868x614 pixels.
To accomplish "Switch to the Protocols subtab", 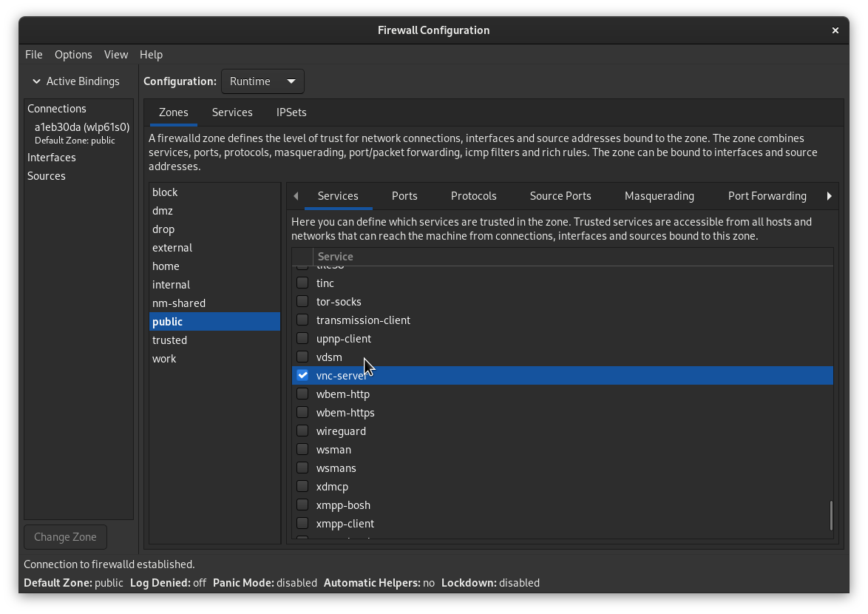I will (x=473, y=196).
